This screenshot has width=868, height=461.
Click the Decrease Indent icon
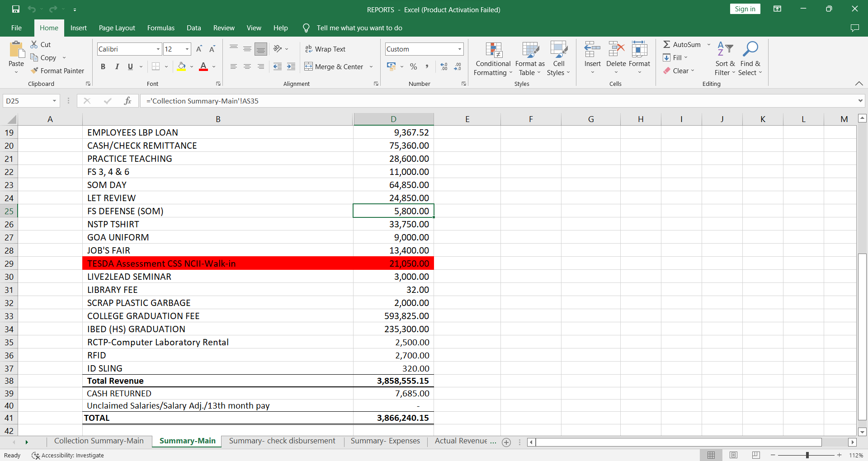278,66
